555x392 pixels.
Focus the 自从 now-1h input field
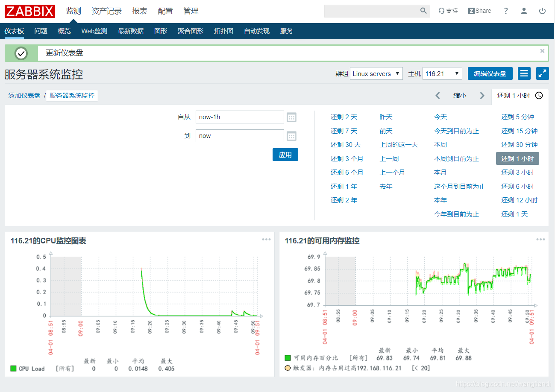click(240, 117)
